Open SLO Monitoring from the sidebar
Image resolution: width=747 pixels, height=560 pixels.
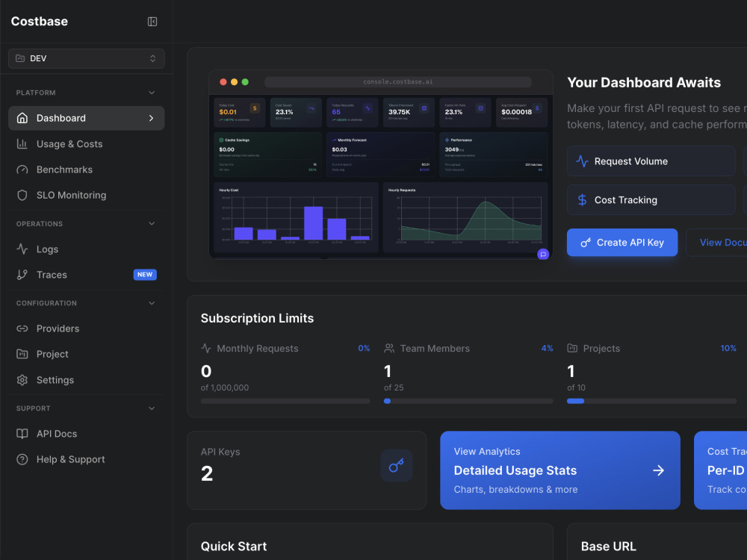(x=86, y=195)
